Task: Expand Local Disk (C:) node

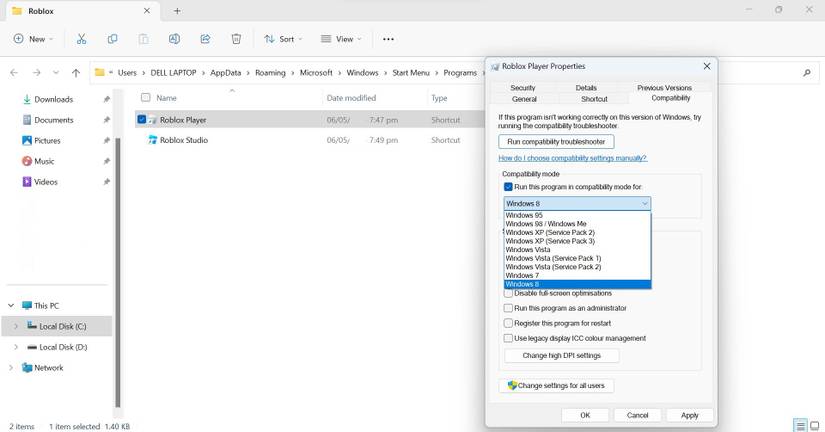Action: pyautogui.click(x=16, y=326)
